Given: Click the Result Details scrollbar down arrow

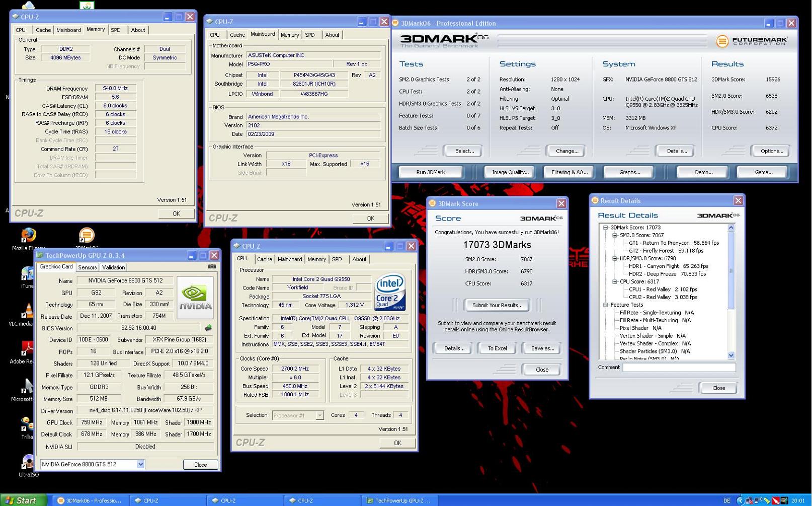Looking at the screenshot, I should point(731,355).
